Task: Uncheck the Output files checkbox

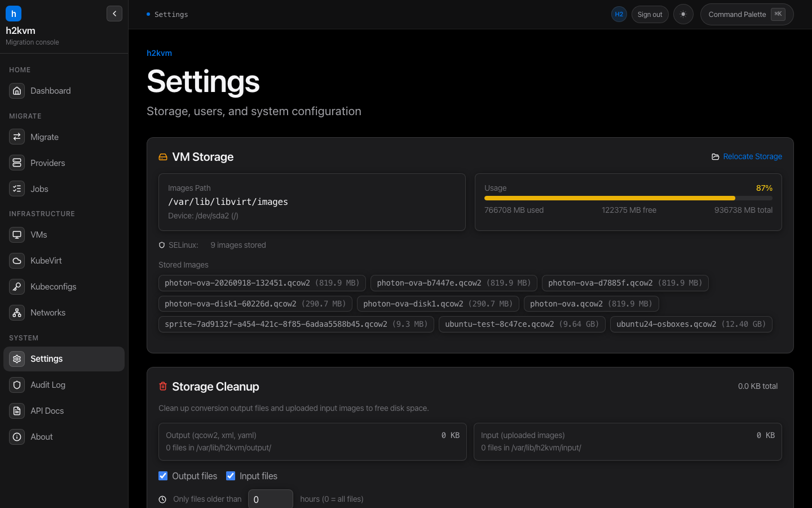Action: coord(163,476)
